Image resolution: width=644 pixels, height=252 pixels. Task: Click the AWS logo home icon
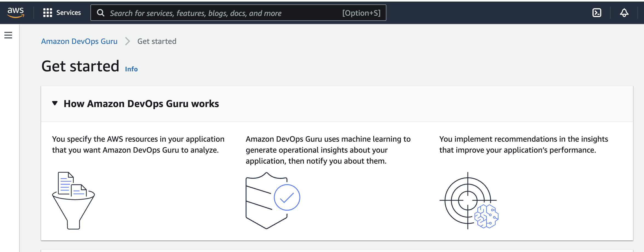(16, 13)
